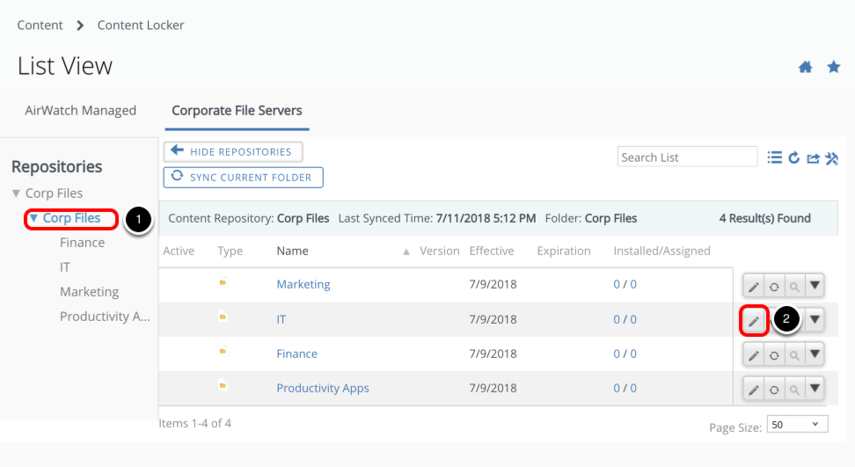
Task: Click the edit pencil icon for Marketing row
Action: point(754,286)
